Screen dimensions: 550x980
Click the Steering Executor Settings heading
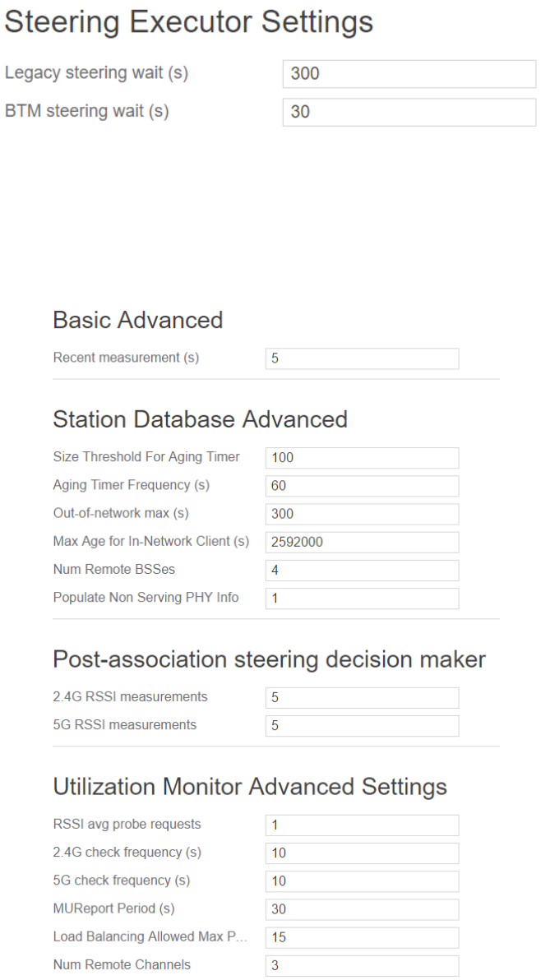tap(189, 22)
